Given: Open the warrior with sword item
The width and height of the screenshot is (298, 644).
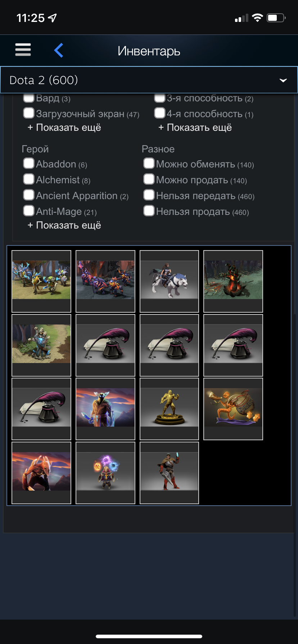Looking at the screenshot, I should tap(169, 473).
